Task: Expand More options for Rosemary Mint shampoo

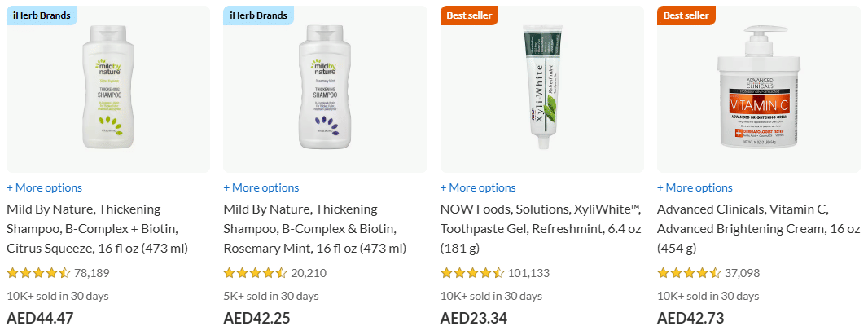Action: (x=261, y=187)
